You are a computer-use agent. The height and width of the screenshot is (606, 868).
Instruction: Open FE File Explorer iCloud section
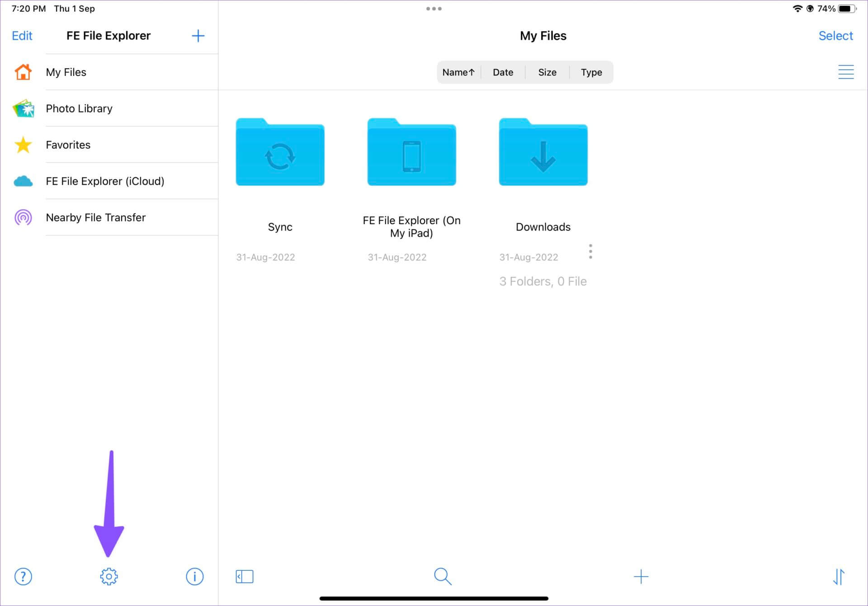[x=105, y=181]
